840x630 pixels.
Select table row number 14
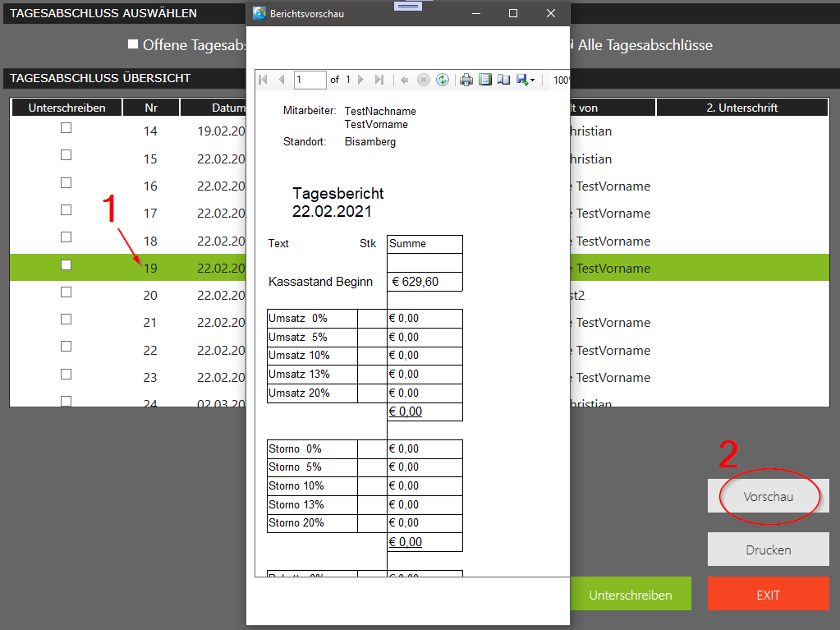150,131
